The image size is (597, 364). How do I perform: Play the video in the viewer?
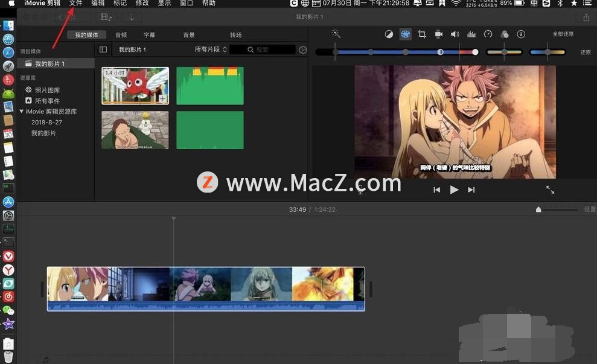pyautogui.click(x=454, y=190)
